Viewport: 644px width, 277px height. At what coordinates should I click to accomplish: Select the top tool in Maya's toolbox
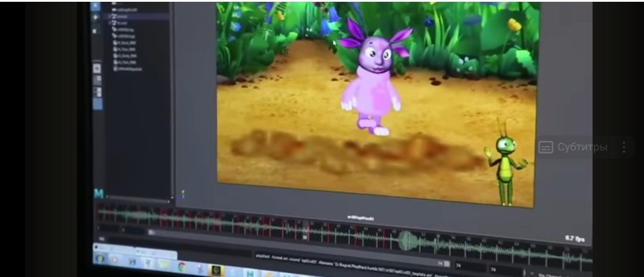(x=95, y=6)
